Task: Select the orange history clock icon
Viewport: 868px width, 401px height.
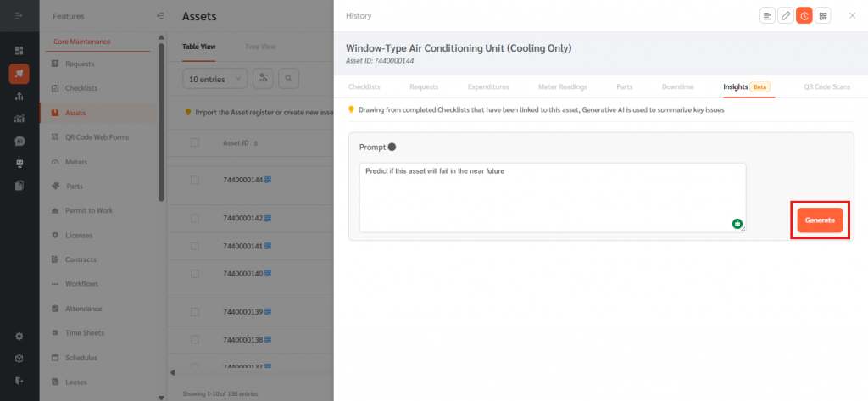Action: 804,15
